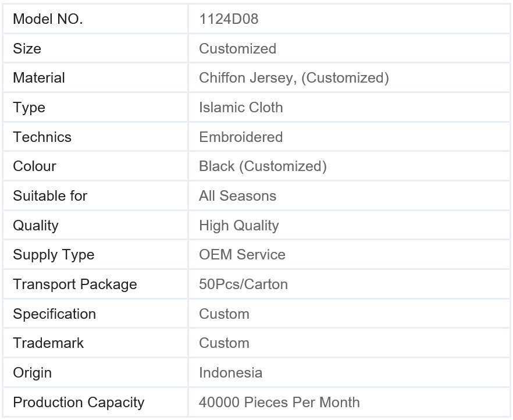Click the Islamic Cloth type value
The height and width of the screenshot is (420, 513).
(x=241, y=108)
